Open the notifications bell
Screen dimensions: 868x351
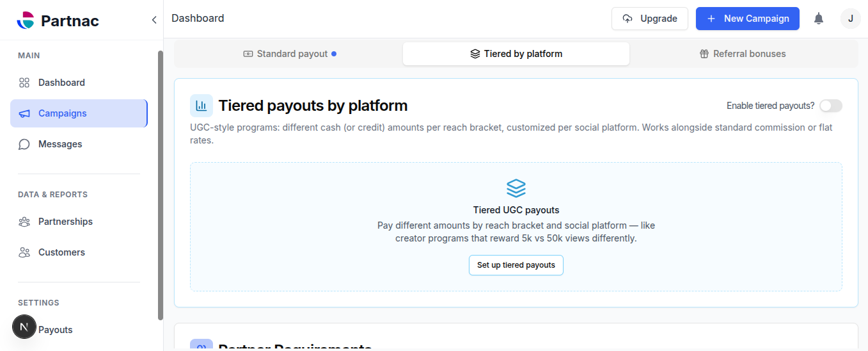point(819,19)
